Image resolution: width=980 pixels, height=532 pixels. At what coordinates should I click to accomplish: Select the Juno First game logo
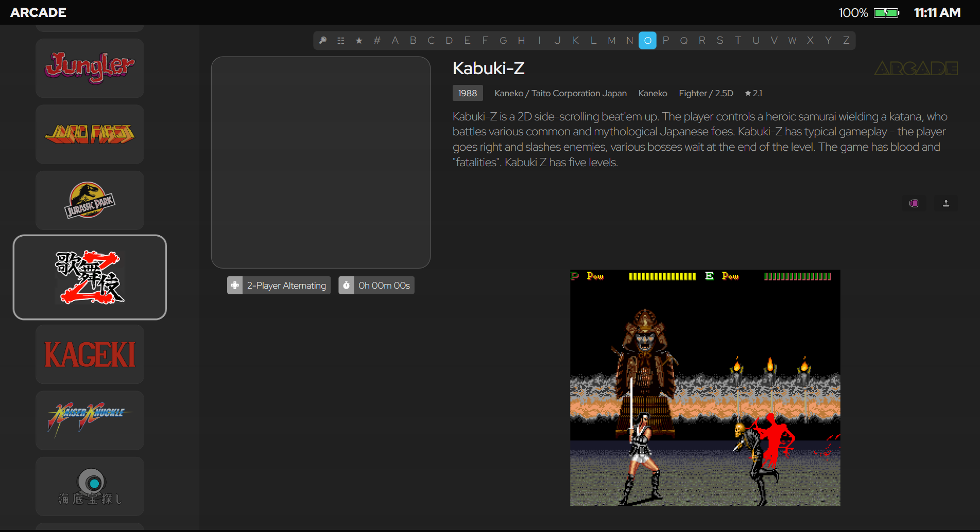tap(90, 134)
